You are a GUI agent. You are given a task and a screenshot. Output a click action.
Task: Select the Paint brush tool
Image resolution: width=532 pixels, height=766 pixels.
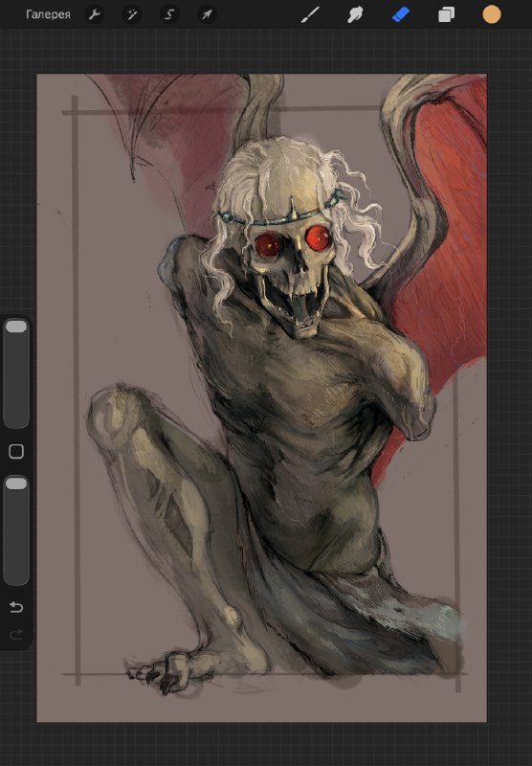[310, 14]
